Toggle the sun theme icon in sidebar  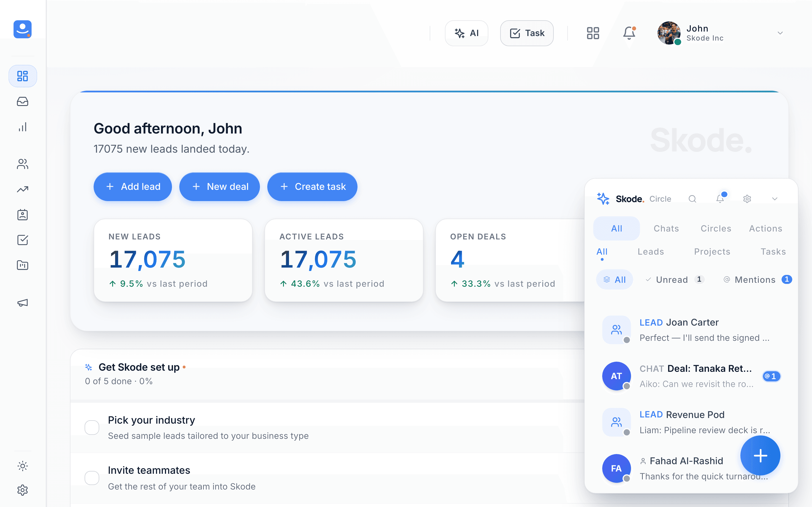pyautogui.click(x=23, y=466)
